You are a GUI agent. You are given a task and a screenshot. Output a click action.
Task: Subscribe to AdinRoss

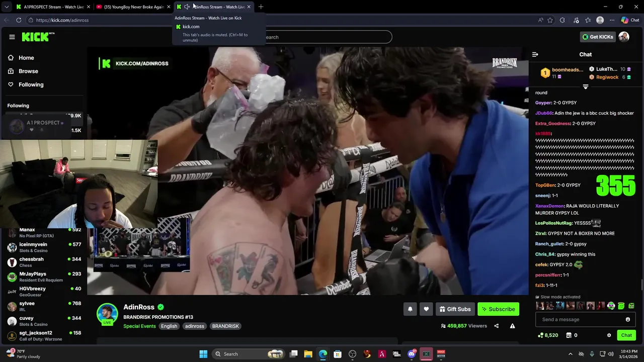(x=498, y=309)
